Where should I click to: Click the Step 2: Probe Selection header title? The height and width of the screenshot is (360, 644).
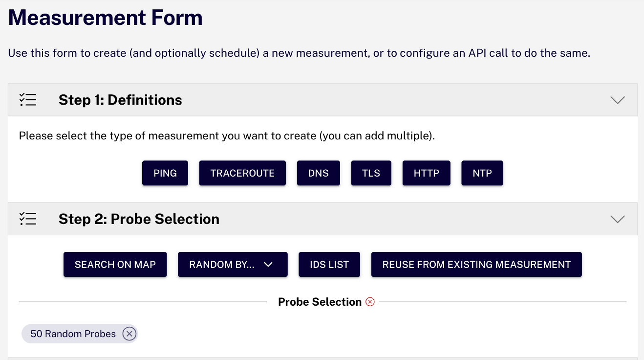139,219
